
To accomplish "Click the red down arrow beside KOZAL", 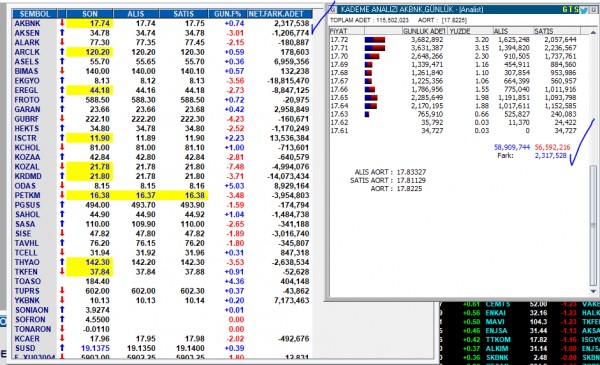I will click(x=62, y=167).
